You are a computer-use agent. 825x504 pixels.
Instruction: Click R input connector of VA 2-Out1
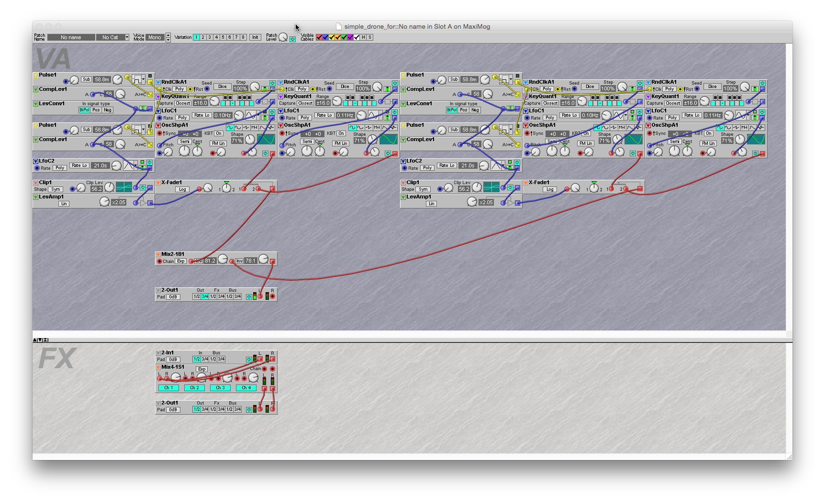272,296
